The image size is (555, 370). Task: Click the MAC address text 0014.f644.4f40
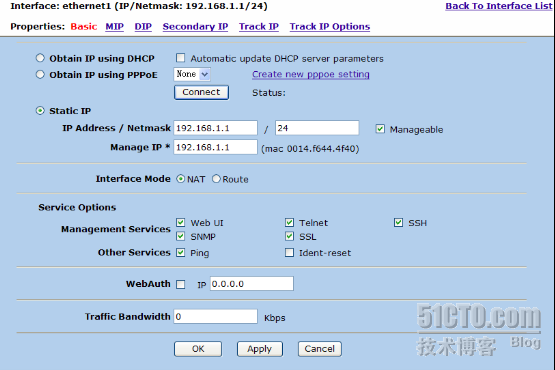point(321,149)
